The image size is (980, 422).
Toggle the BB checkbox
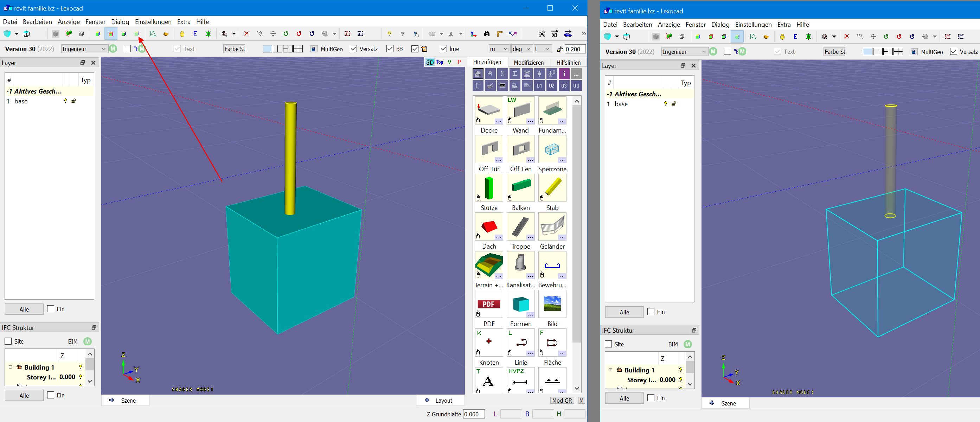point(390,49)
